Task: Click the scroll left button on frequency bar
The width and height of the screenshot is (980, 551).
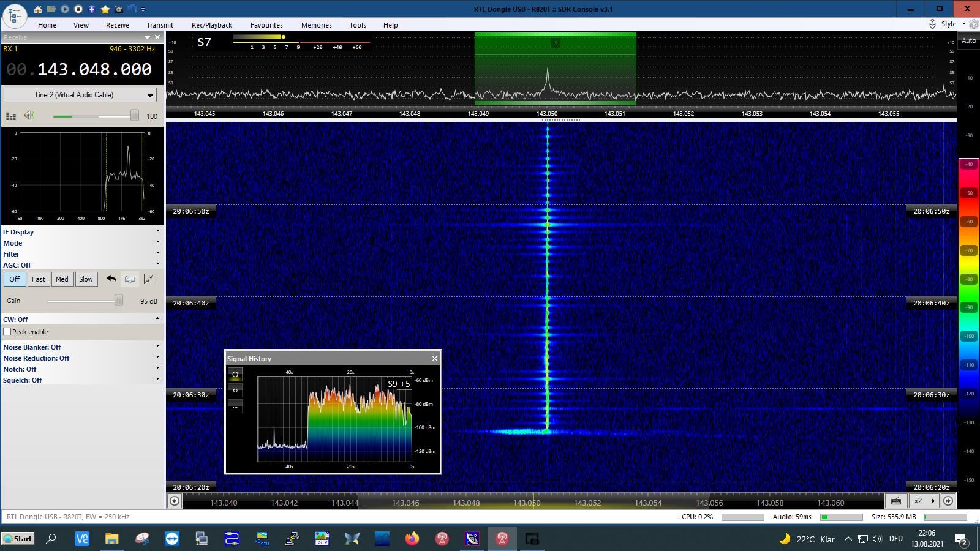Action: [175, 501]
